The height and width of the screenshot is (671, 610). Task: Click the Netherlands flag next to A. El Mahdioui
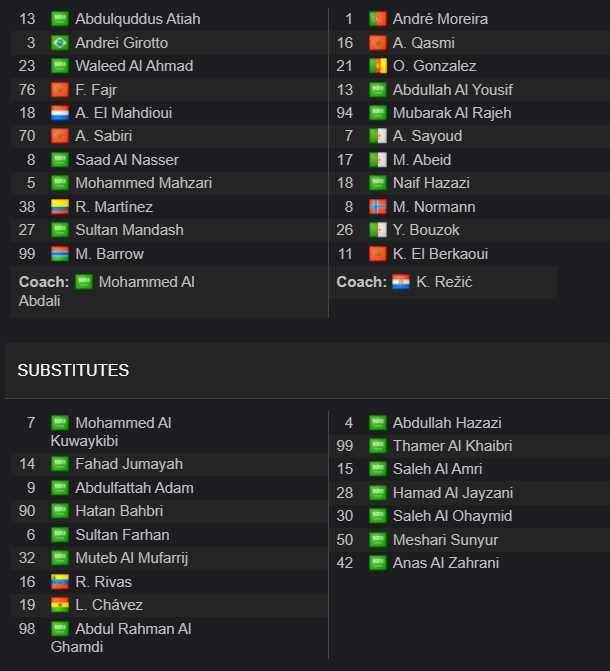click(60, 113)
